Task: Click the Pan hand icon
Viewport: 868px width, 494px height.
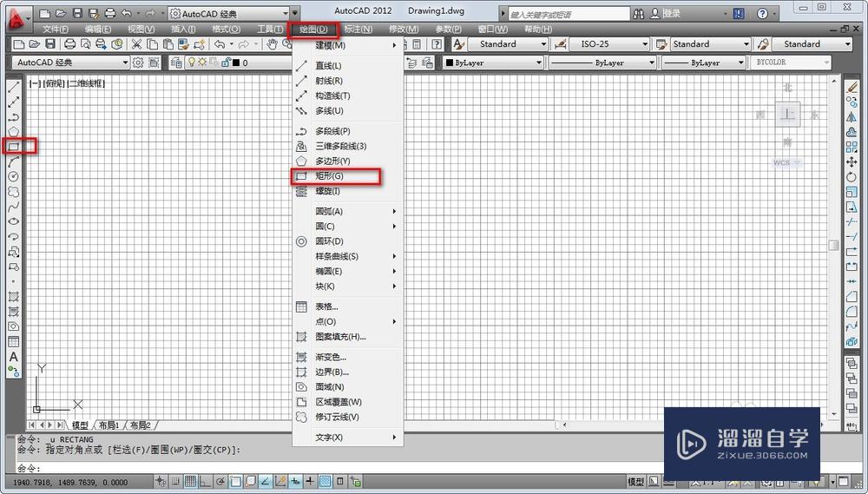Action: coord(272,44)
